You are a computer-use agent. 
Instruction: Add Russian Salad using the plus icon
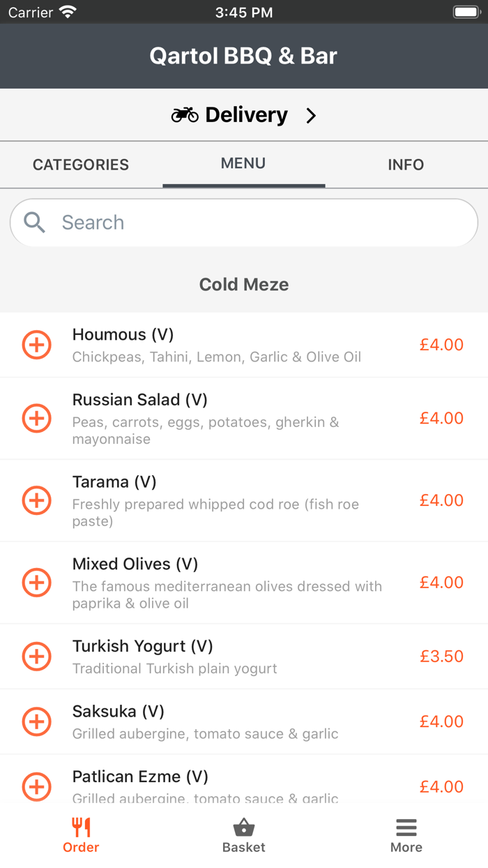pyautogui.click(x=36, y=418)
